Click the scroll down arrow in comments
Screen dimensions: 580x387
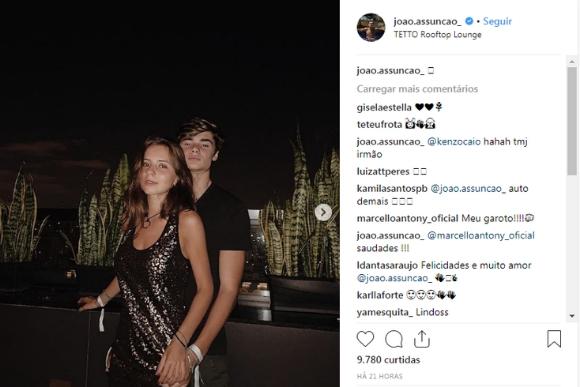click(x=572, y=316)
